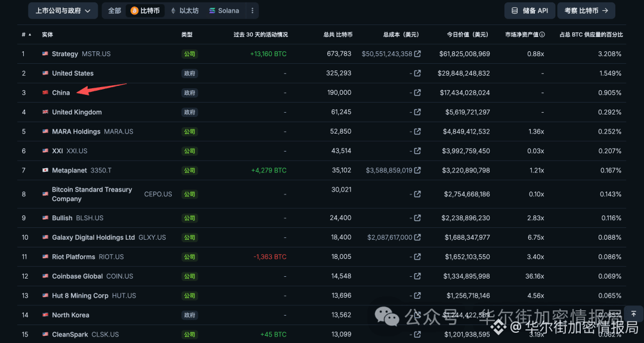Click the 今日价值（美元）column header
The image size is (644, 343).
(x=467, y=35)
